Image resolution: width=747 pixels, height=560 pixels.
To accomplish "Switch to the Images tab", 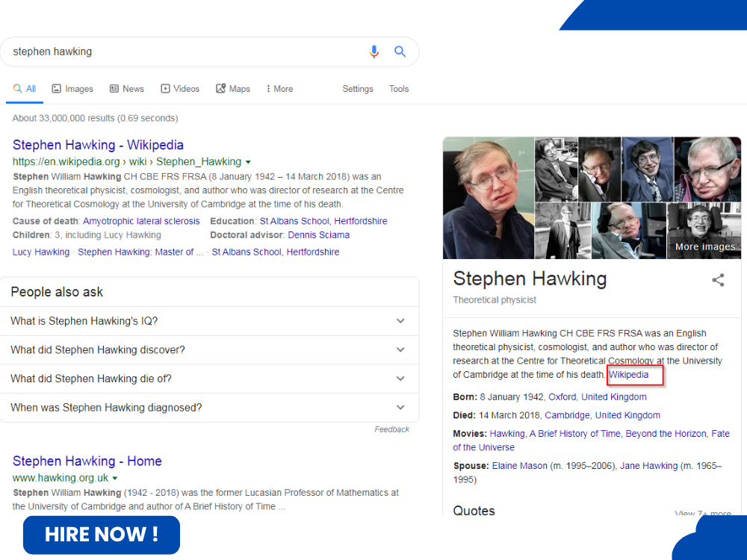I will click(72, 89).
